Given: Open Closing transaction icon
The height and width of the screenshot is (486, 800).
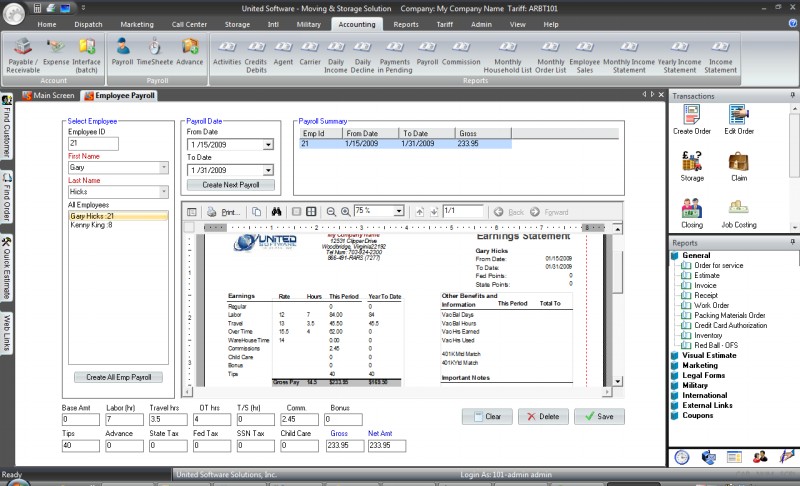Looking at the screenshot, I should point(692,213).
